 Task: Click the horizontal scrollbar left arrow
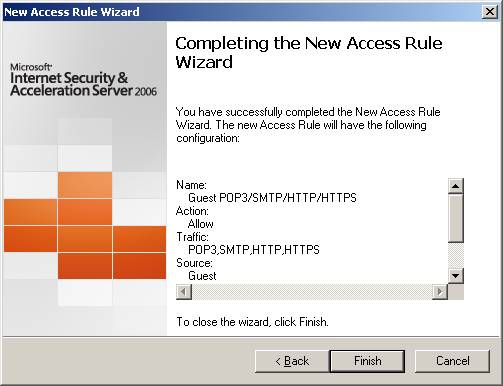pyautogui.click(x=184, y=292)
